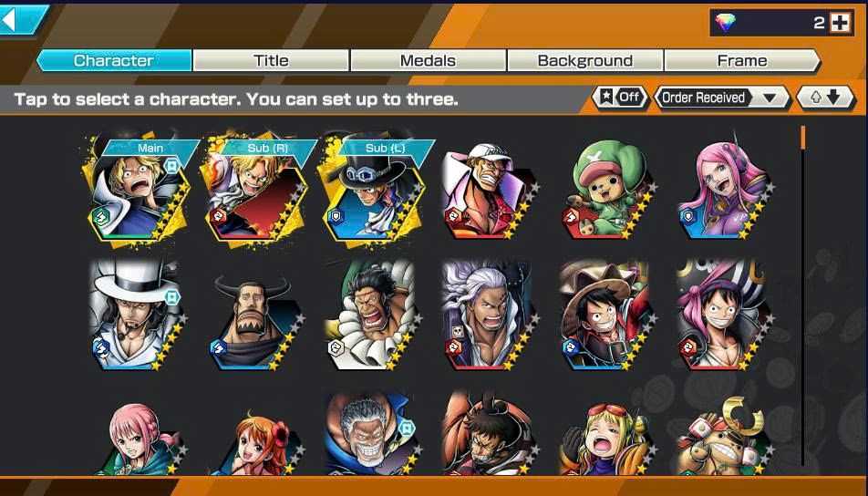Select the Main Sabo character icon

[x=141, y=190]
